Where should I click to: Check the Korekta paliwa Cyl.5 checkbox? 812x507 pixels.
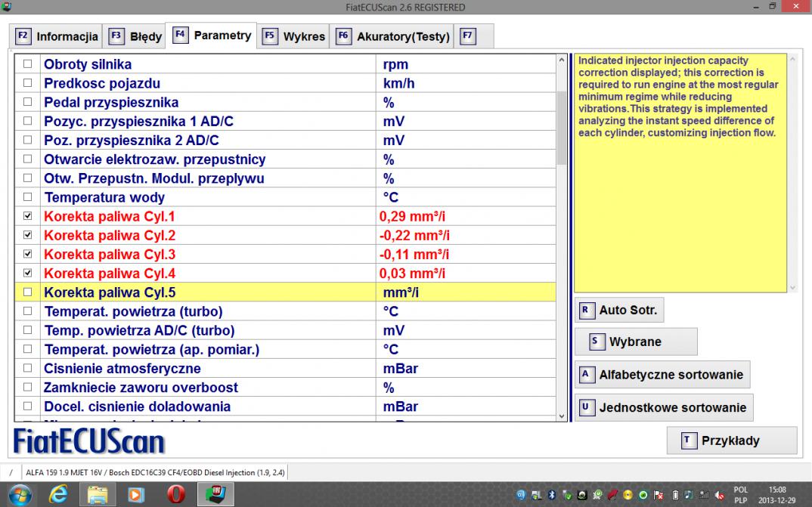27,292
